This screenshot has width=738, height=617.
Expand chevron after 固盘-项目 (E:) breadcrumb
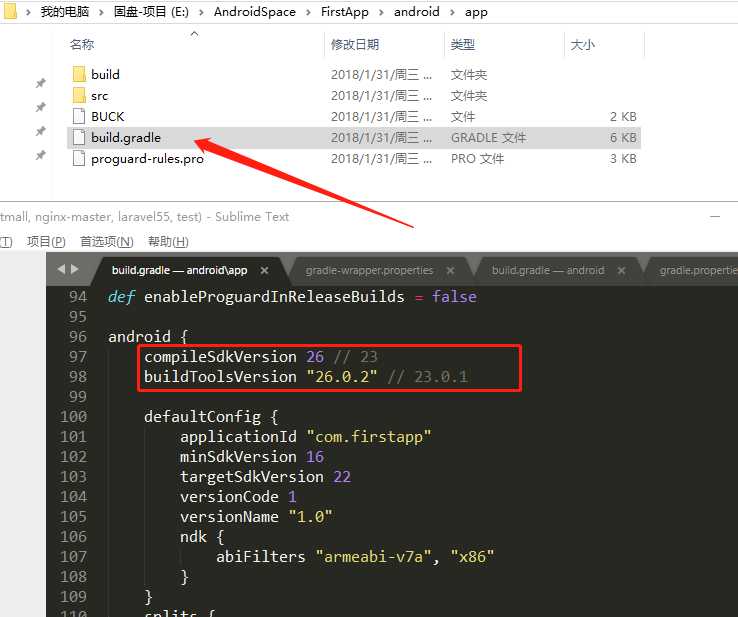coord(201,12)
